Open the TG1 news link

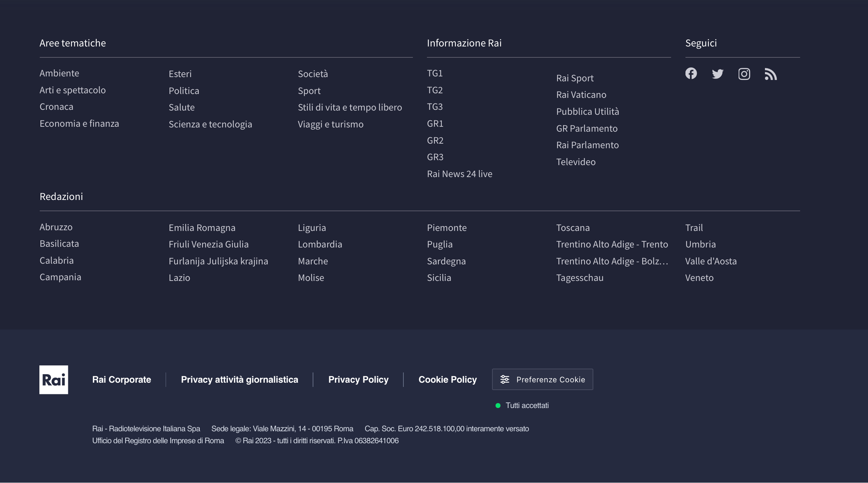[x=435, y=73]
